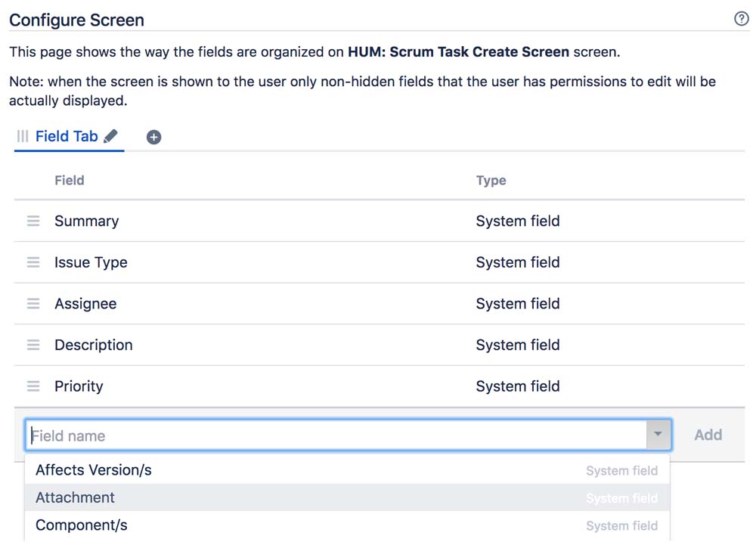
Task: Select Affects Version/s from the suggestion list
Action: (94, 470)
